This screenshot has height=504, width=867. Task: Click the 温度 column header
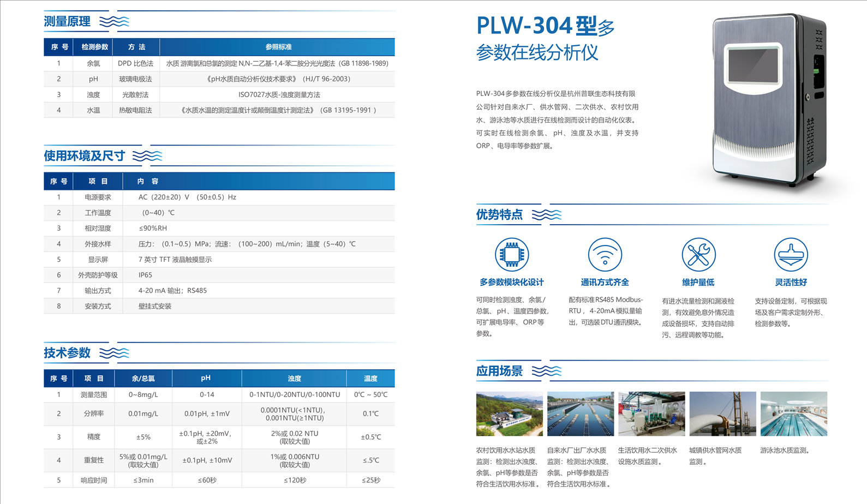pyautogui.click(x=370, y=378)
